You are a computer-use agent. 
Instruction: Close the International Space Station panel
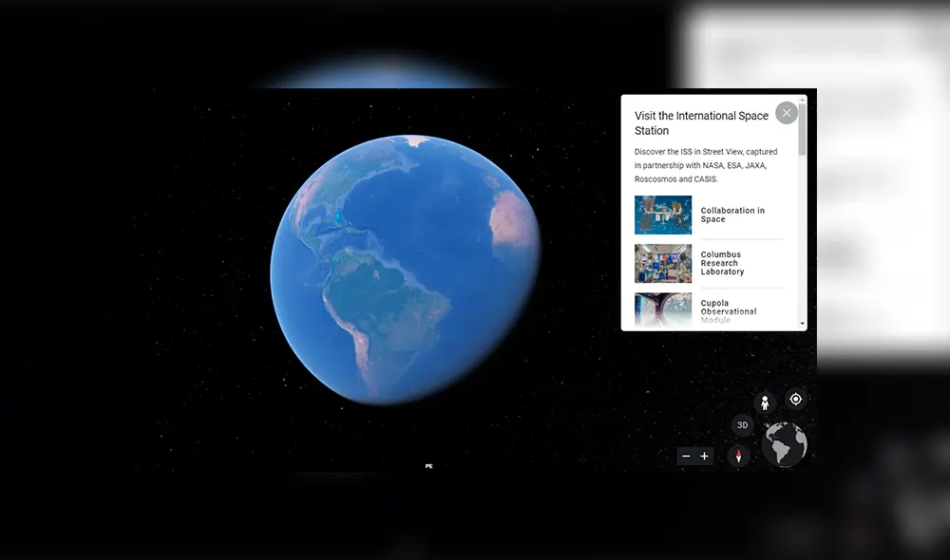(x=786, y=113)
